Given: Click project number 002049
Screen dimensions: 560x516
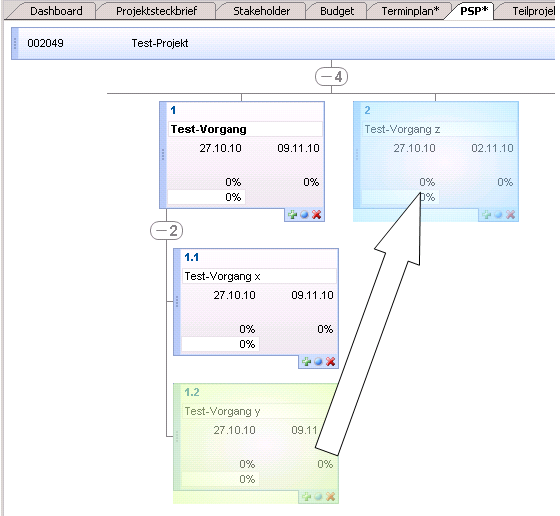Looking at the screenshot, I should click(45, 43).
